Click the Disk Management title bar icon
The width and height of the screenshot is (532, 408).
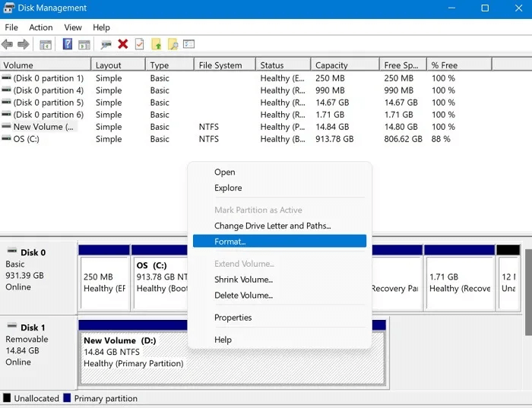click(9, 8)
